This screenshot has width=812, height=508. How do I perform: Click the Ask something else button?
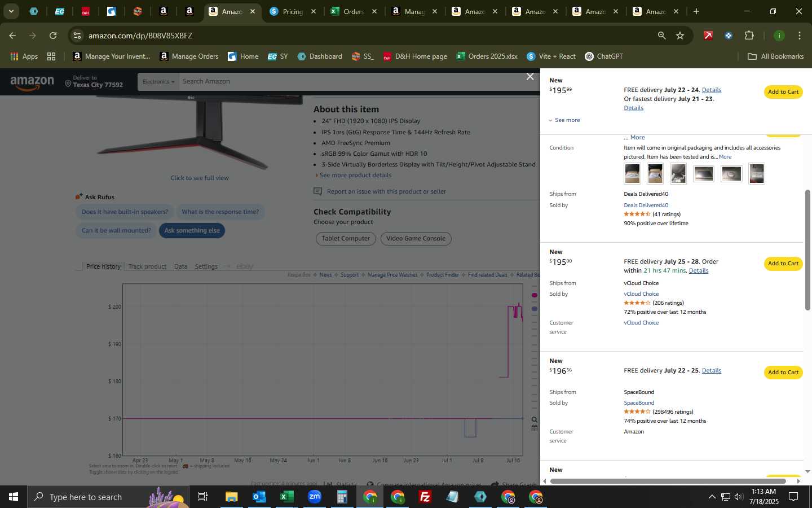(x=192, y=230)
